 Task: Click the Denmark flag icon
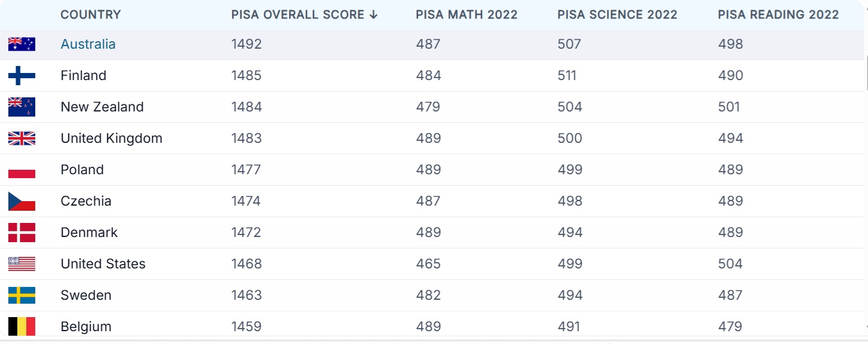[x=22, y=233]
